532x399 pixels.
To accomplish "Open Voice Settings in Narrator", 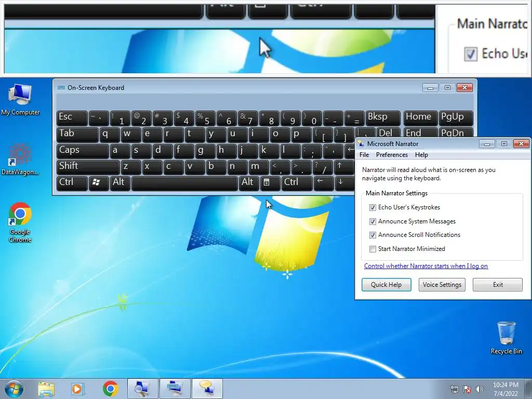I will (442, 285).
